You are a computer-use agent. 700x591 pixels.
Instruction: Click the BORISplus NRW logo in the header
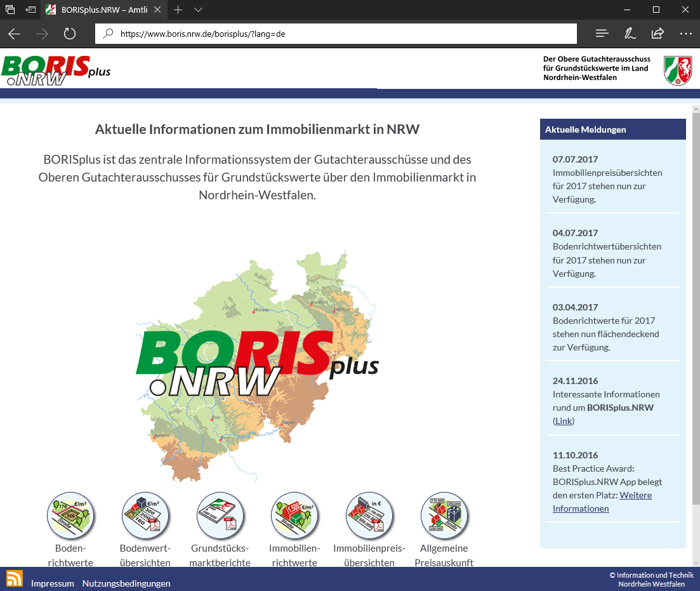pyautogui.click(x=56, y=70)
